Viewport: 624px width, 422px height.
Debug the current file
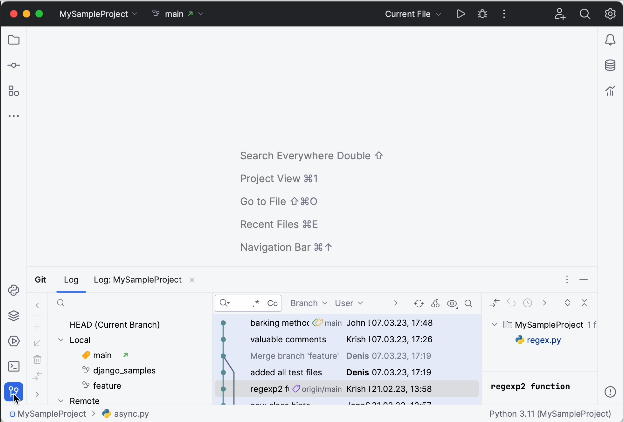(x=482, y=14)
